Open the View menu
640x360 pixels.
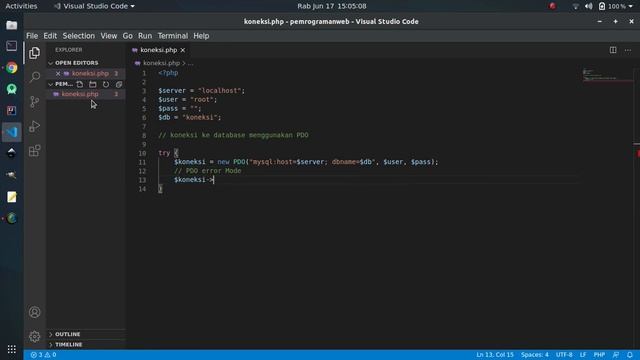[x=109, y=36]
